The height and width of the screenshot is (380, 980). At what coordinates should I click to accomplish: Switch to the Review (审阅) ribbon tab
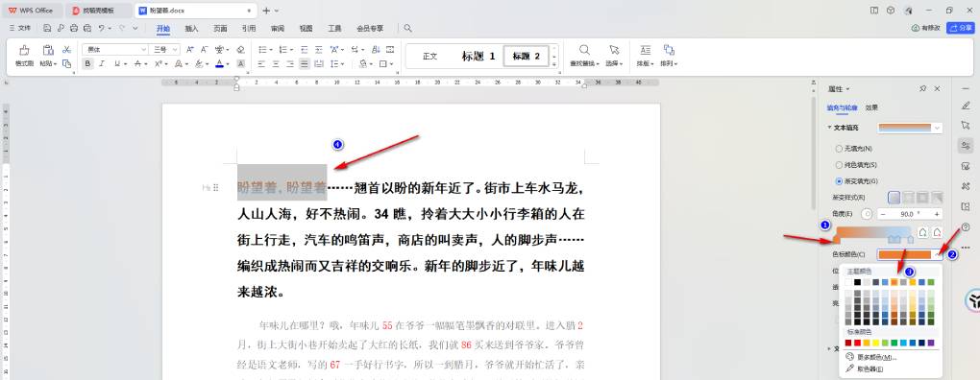tap(278, 28)
